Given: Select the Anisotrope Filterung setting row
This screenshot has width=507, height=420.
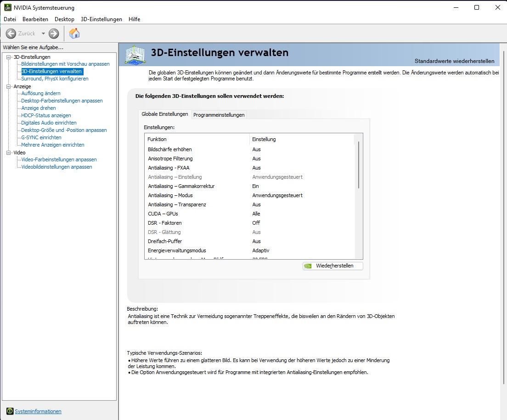Looking at the screenshot, I should pyautogui.click(x=250, y=159).
